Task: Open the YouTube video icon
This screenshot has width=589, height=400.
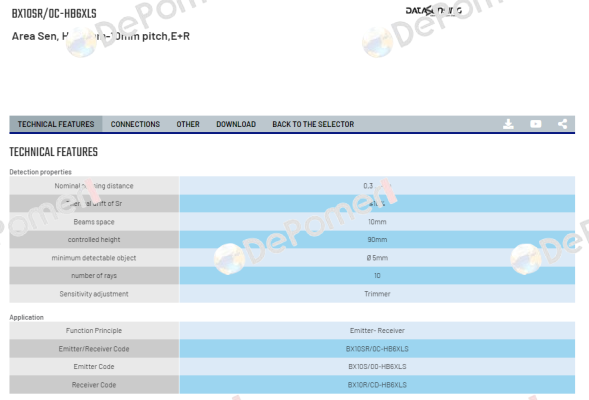Action: pos(536,124)
